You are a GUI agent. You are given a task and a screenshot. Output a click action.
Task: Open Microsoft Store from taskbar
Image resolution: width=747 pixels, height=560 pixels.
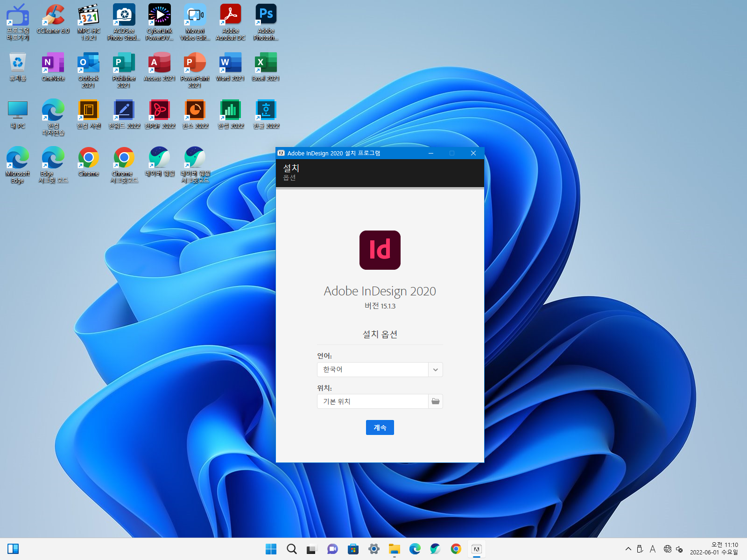pyautogui.click(x=353, y=549)
